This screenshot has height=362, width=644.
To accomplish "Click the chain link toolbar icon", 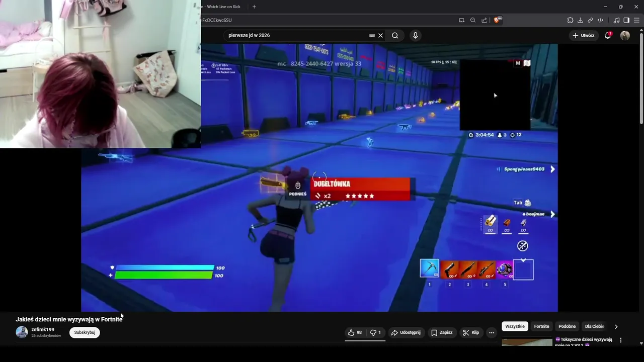I will [590, 20].
